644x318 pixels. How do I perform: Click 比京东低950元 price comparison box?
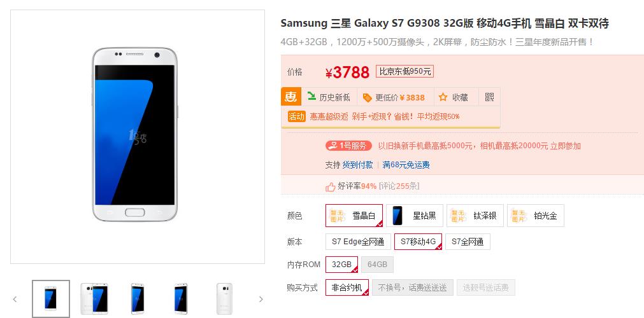click(x=404, y=72)
